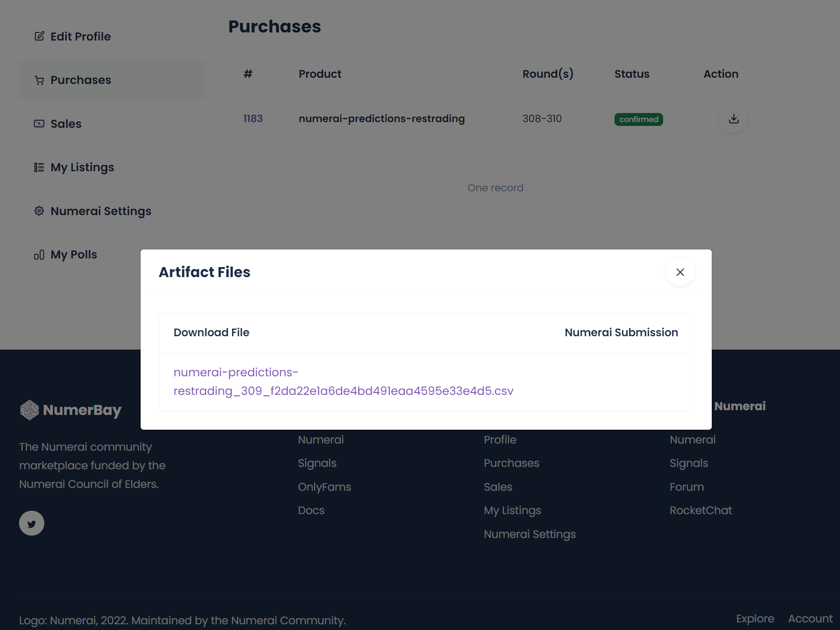The image size is (840, 630).
Task: Open My Listings in the sidebar
Action: pyautogui.click(x=112, y=167)
